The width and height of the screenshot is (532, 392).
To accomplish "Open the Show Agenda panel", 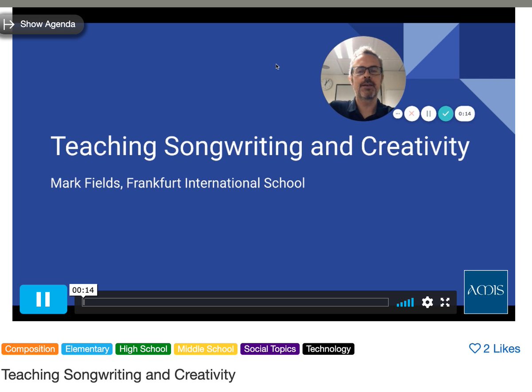I will [x=42, y=24].
